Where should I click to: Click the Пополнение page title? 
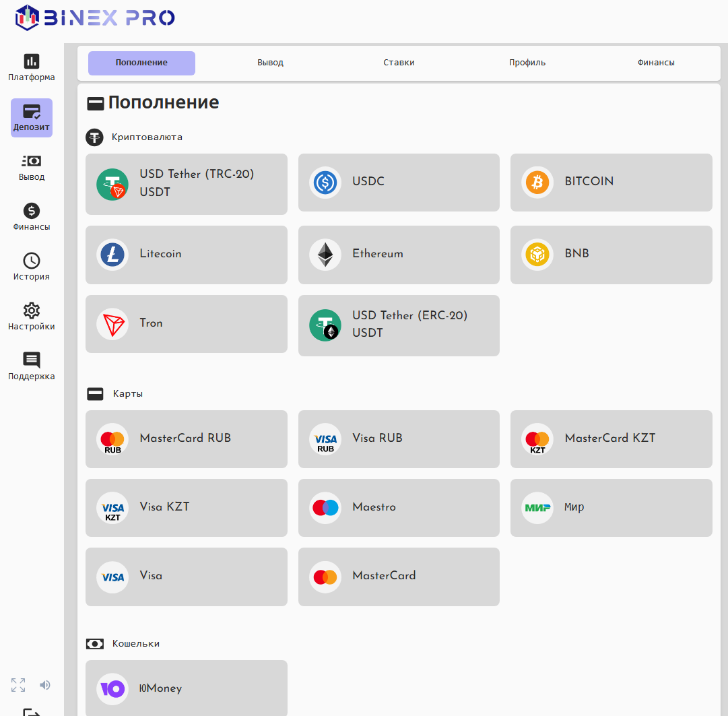[x=164, y=102]
